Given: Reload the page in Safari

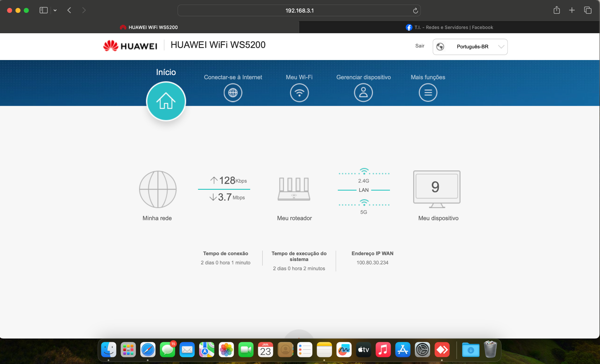Looking at the screenshot, I should [415, 11].
